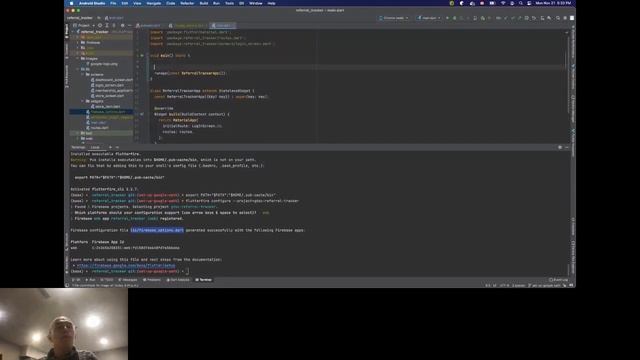Open the Project panel options gear
Image resolution: width=640 pixels, height=360 pixels.
[122, 25]
